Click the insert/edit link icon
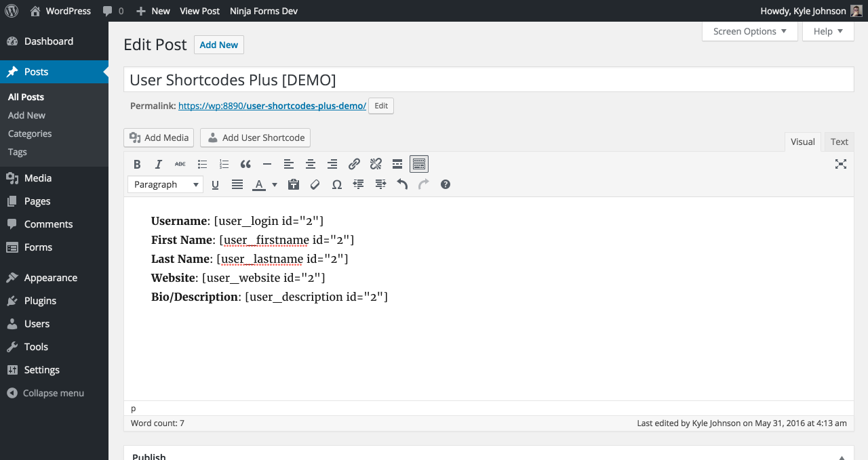868x460 pixels. [x=354, y=164]
